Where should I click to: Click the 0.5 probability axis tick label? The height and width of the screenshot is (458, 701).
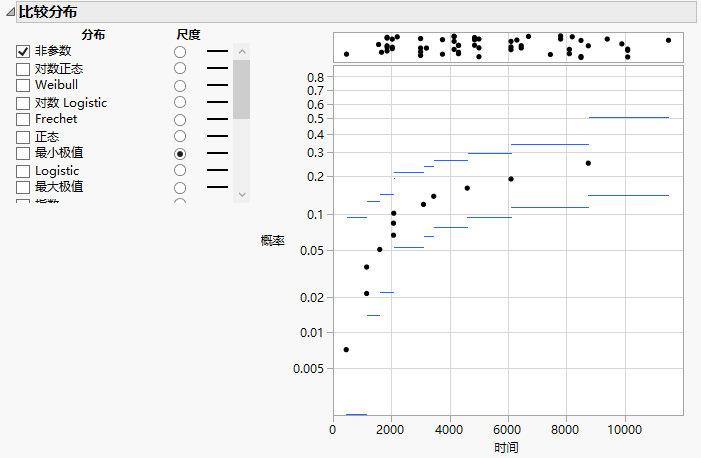point(315,119)
